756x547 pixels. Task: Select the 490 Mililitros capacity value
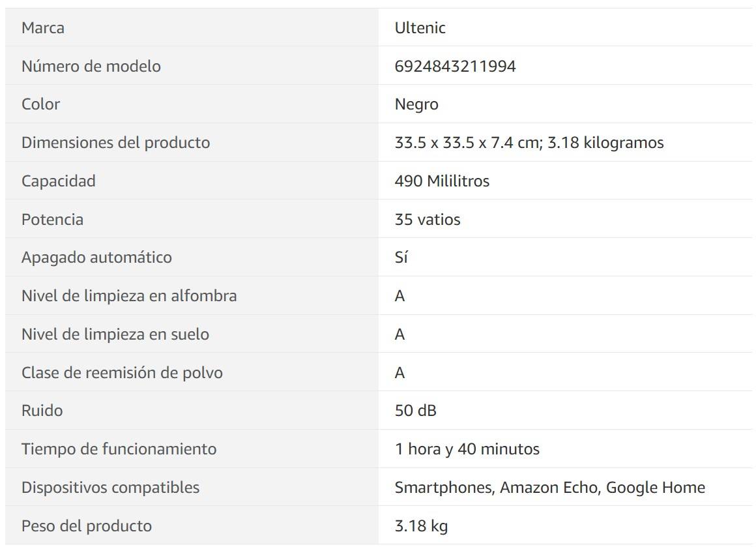click(442, 181)
